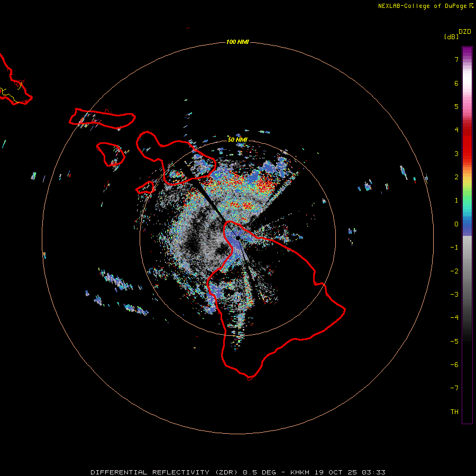476x476 pixels.
Task: Click the -3 value on color scale
Action: click(454, 295)
